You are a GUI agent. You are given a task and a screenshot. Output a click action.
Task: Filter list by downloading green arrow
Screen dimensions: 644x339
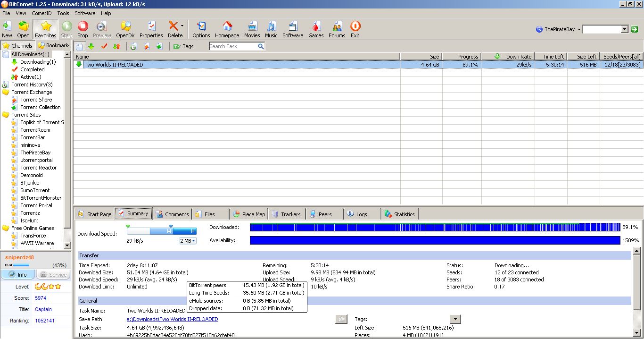pos(91,46)
